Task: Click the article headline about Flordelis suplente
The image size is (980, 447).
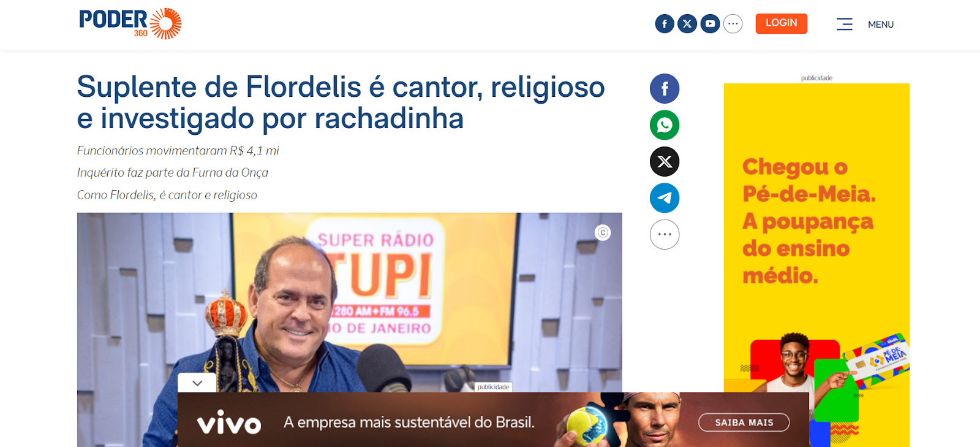Action: 341,102
